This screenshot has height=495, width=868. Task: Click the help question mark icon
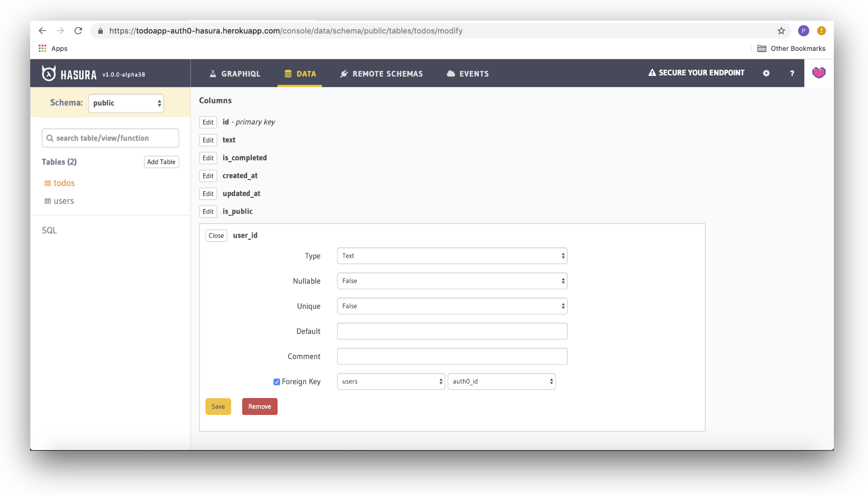(792, 73)
